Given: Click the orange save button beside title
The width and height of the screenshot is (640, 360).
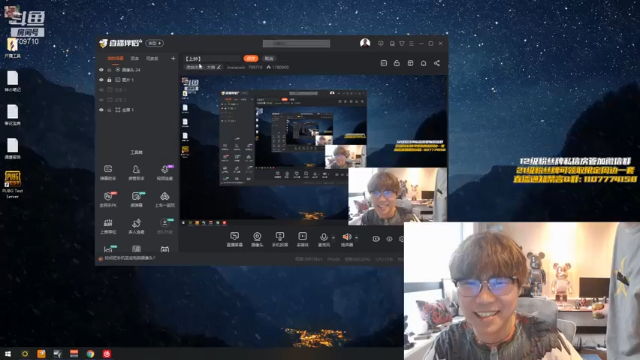Looking at the screenshot, I should click(251, 58).
